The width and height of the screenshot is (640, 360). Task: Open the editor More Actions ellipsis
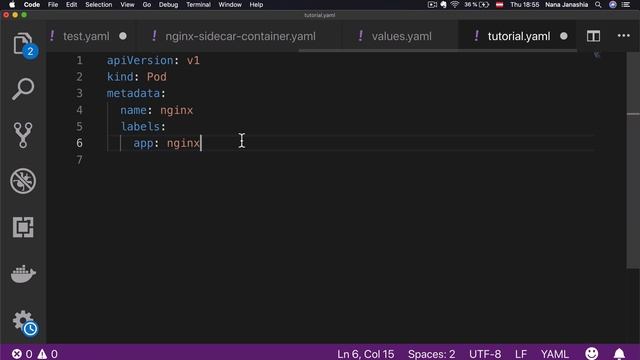click(623, 36)
